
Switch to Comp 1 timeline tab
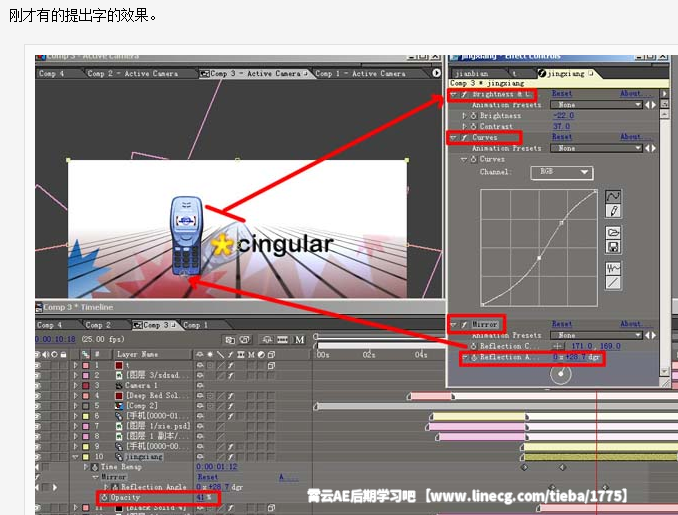tap(196, 325)
